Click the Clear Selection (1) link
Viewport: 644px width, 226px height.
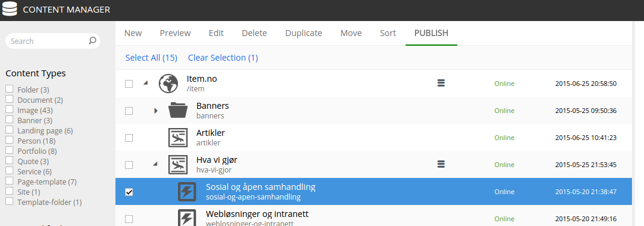tap(223, 58)
